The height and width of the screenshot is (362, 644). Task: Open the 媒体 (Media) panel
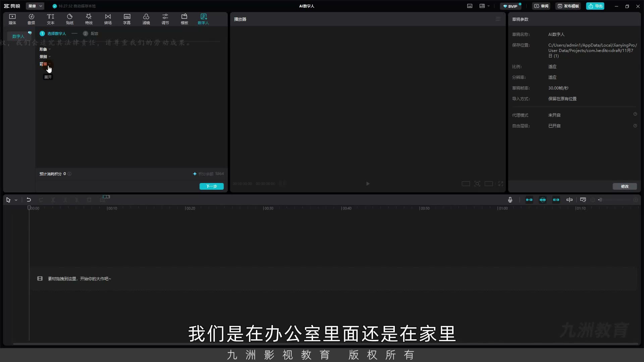pos(12,19)
